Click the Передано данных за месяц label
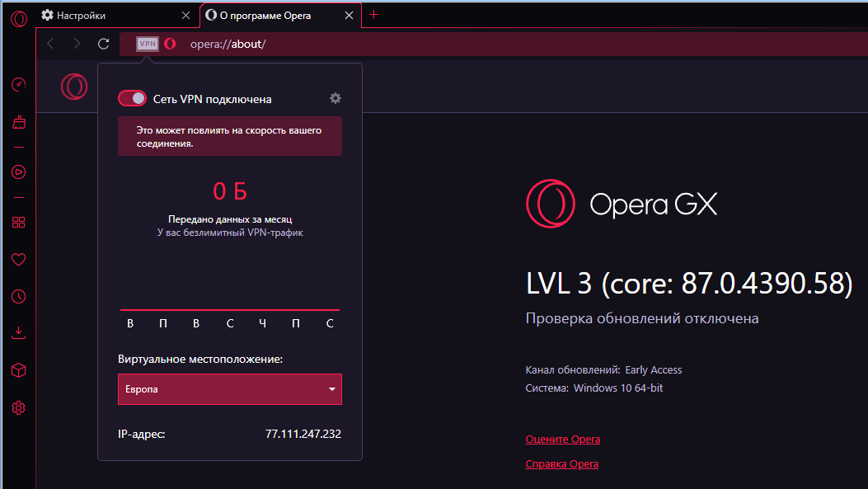This screenshot has height=489, width=868. 230,219
